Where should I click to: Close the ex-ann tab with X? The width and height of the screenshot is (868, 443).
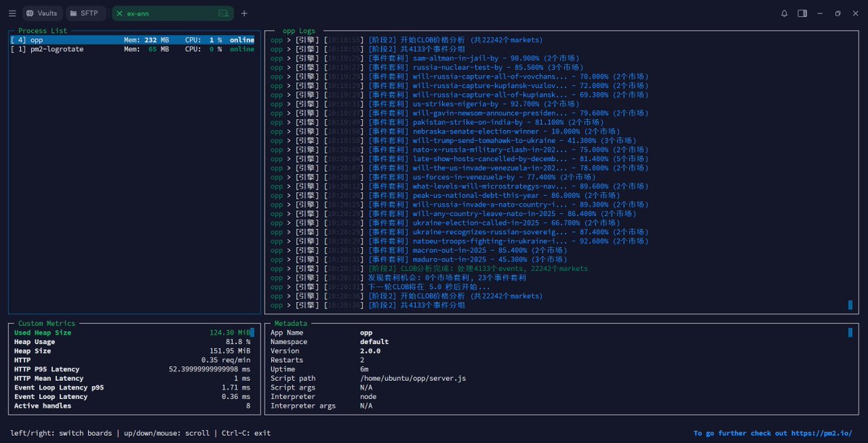(x=120, y=13)
